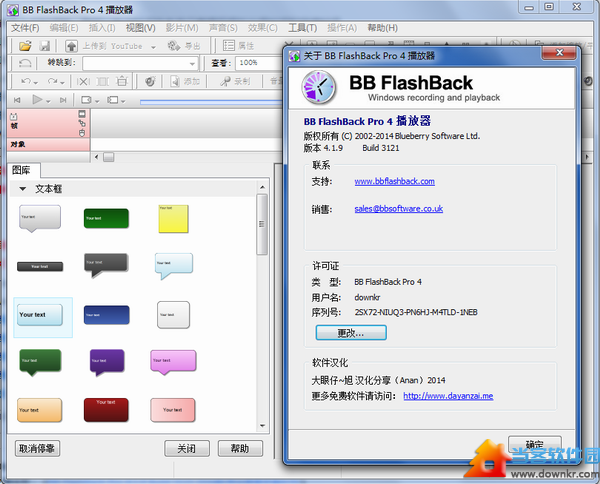Jump to the first frame button
The width and height of the screenshot is (600, 484).
click(17, 100)
